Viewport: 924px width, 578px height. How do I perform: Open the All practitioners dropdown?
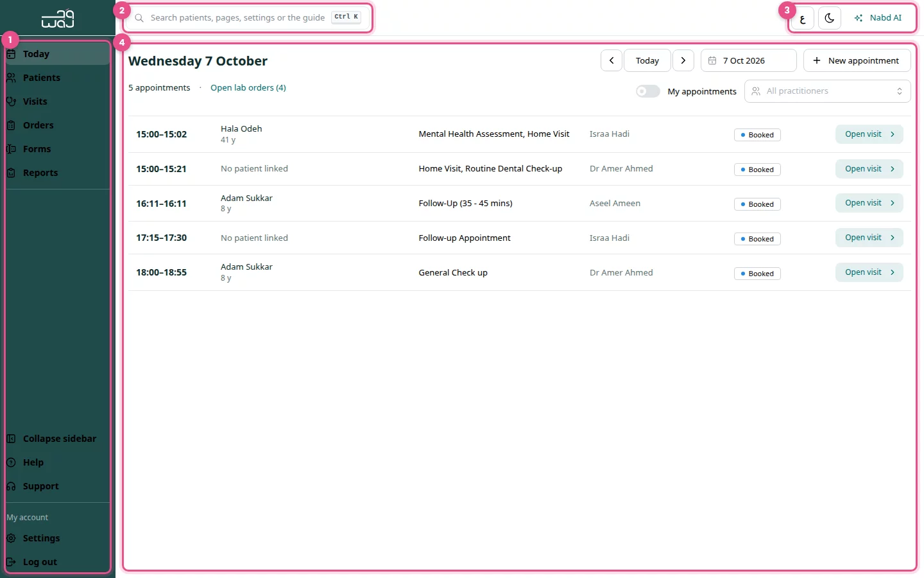point(828,91)
